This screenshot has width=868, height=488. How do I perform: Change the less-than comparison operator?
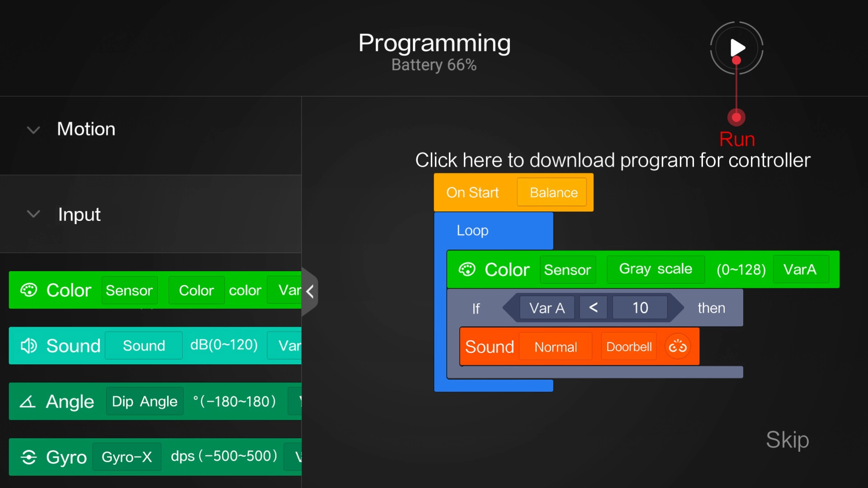point(594,308)
